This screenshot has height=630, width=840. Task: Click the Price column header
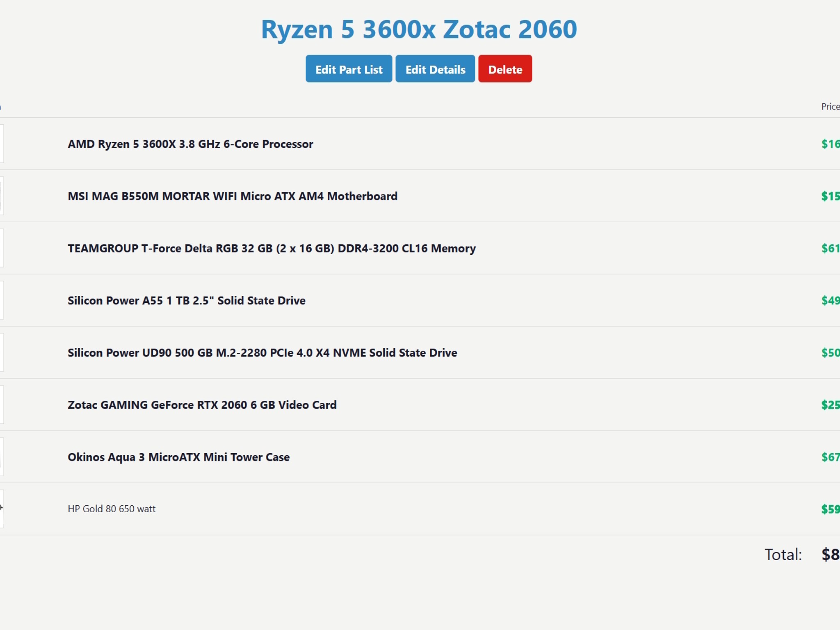[830, 107]
